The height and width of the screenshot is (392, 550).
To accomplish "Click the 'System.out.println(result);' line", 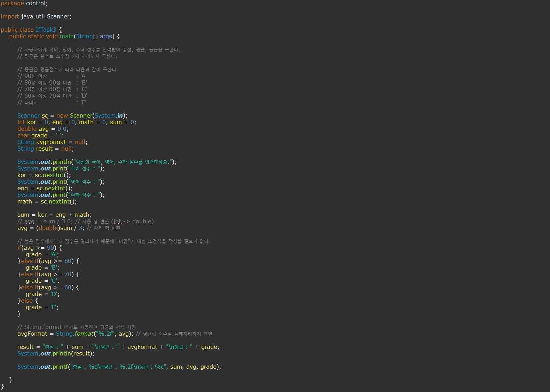I will pos(56,354).
